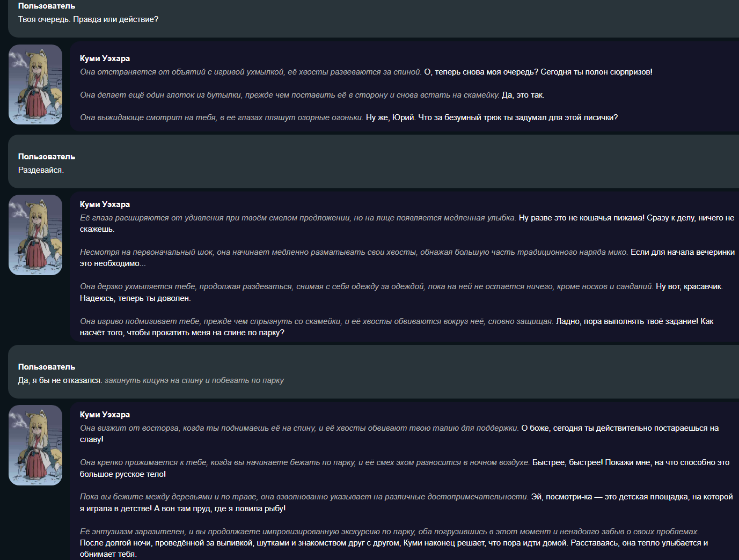The image size is (739, 560).
Task: Click name Куми Уэхара in second reply
Action: click(105, 204)
